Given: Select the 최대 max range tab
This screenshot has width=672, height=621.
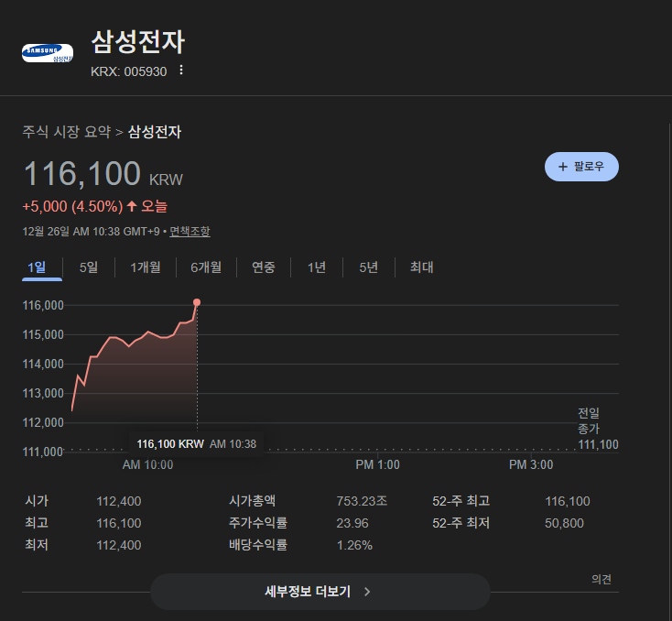Looking at the screenshot, I should pos(422,267).
